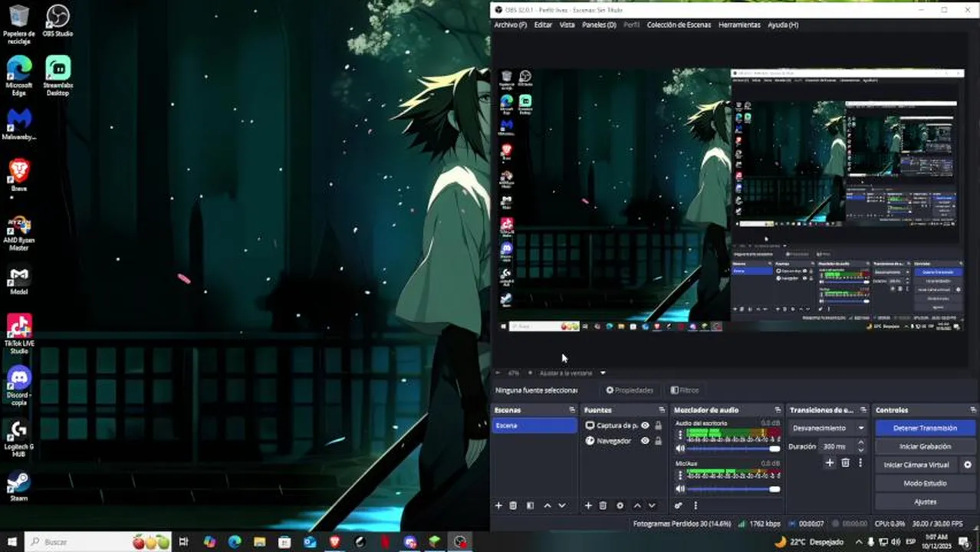Open audio mixer footer options menu
980x552 pixels.
tap(696, 505)
